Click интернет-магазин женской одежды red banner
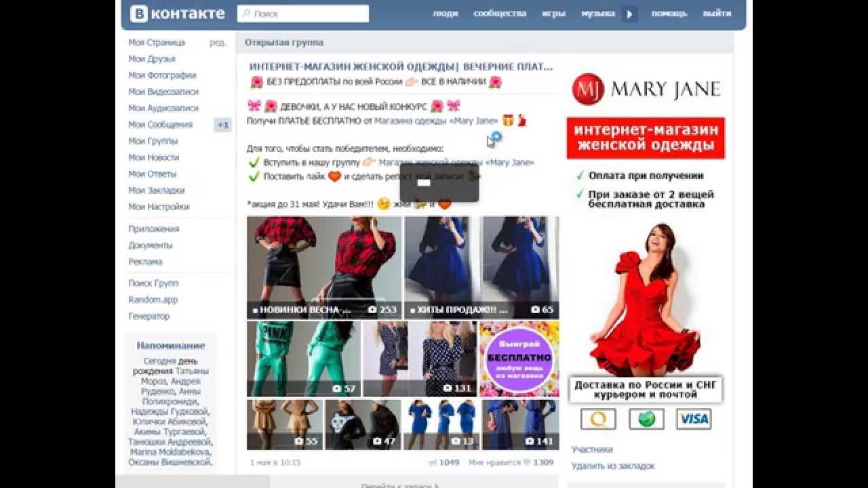Image resolution: width=868 pixels, height=488 pixels. 646,138
